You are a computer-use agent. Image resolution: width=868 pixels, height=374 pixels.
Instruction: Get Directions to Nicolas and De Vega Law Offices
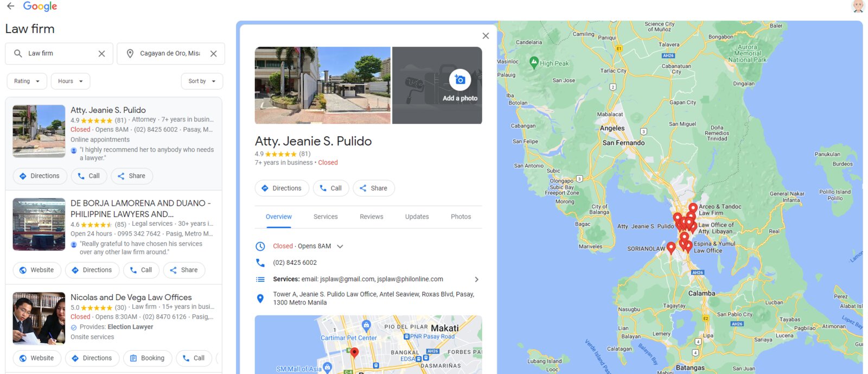click(92, 358)
